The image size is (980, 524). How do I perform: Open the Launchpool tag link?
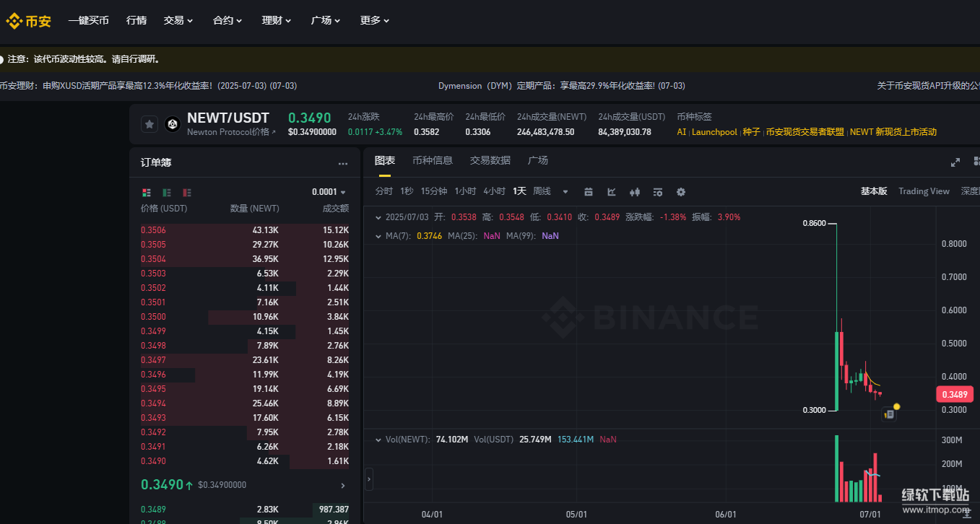(714, 132)
